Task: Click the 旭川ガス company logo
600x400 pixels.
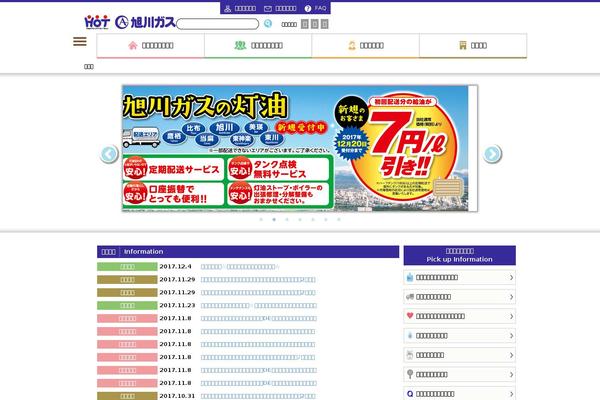Action: point(145,22)
